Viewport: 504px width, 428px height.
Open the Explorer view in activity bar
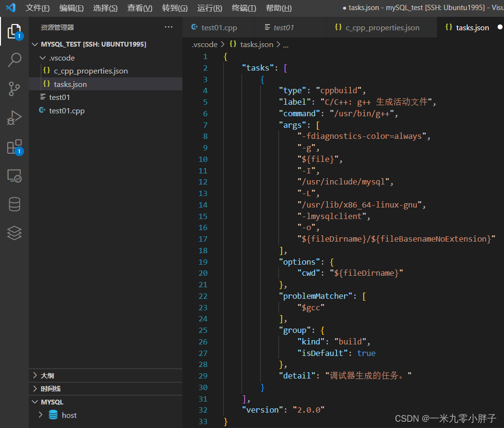tap(14, 31)
